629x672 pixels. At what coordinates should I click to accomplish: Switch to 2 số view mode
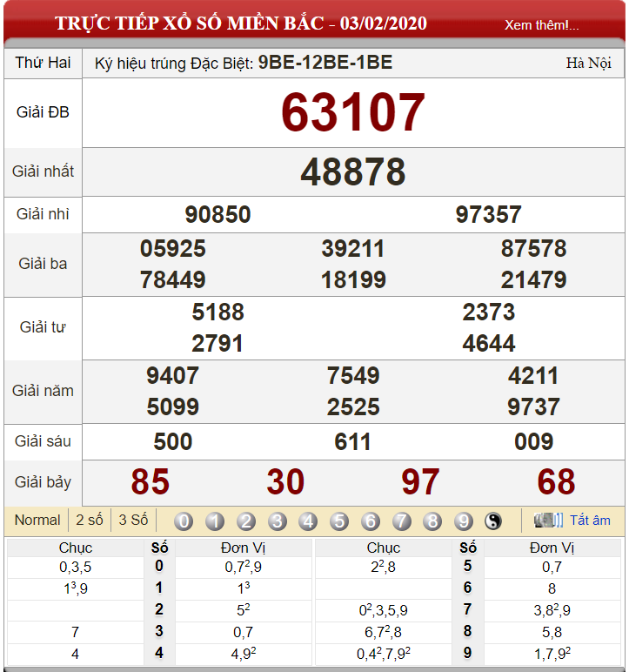tap(90, 520)
